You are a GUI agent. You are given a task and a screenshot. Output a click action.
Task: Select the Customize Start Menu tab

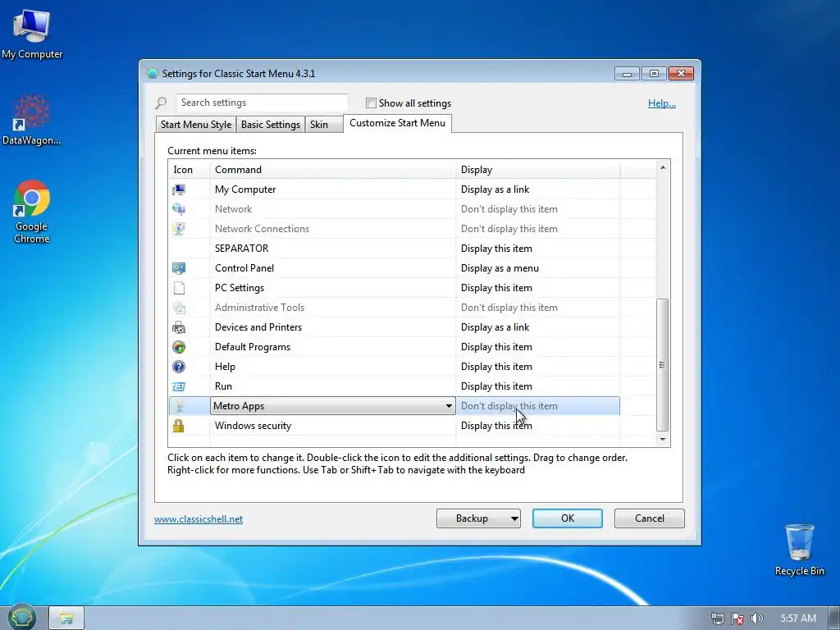(x=398, y=123)
